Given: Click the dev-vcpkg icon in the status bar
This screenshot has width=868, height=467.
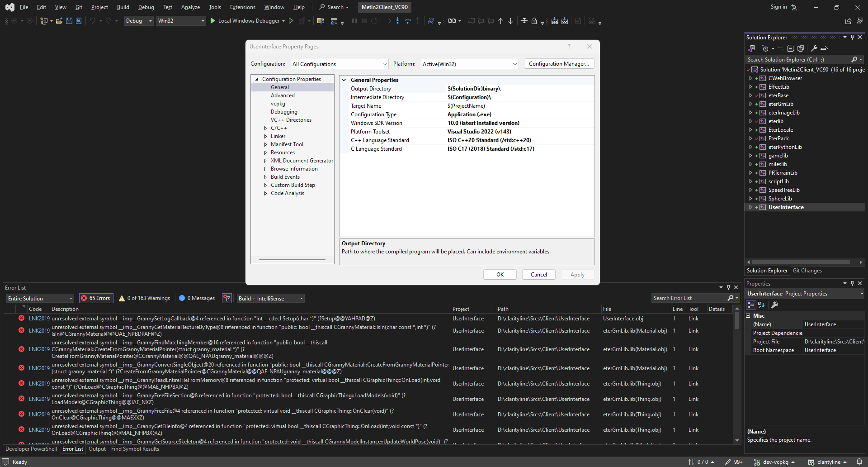Looking at the screenshot, I should tap(756, 462).
